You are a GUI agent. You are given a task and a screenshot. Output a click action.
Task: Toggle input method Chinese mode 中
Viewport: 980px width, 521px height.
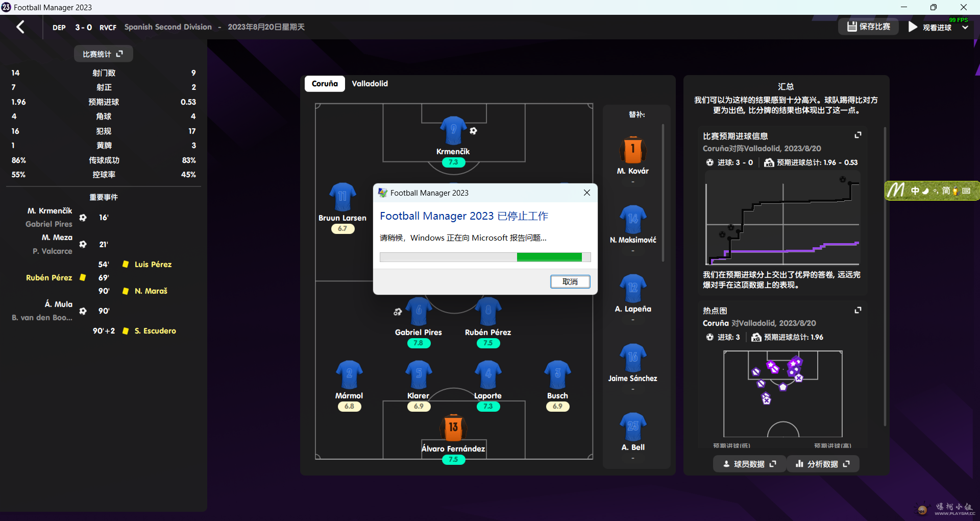(x=915, y=191)
